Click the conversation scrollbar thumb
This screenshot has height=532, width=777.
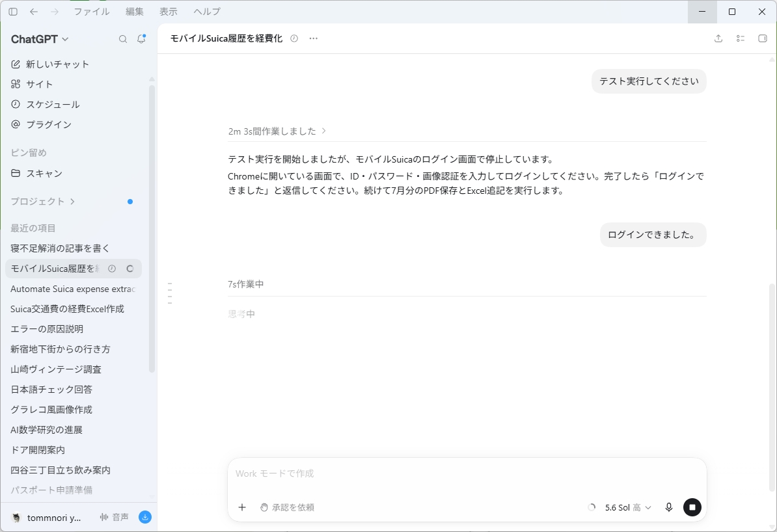(x=772, y=386)
